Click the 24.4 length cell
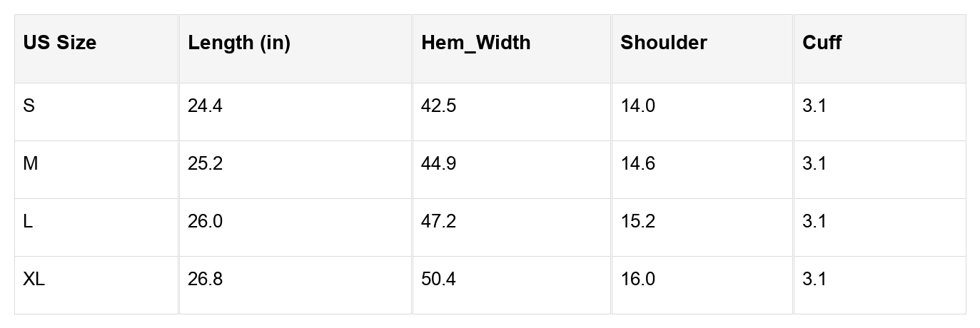This screenshot has height=328, width=980. pos(205,106)
